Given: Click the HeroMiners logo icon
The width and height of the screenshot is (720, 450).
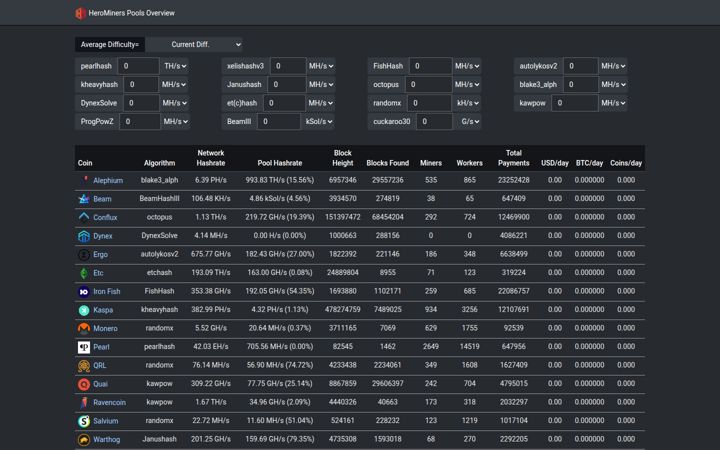Looking at the screenshot, I should 80,13.
